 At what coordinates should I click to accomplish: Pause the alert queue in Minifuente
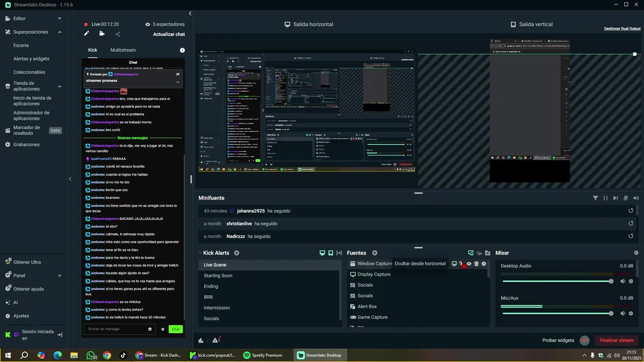pyautogui.click(x=606, y=198)
